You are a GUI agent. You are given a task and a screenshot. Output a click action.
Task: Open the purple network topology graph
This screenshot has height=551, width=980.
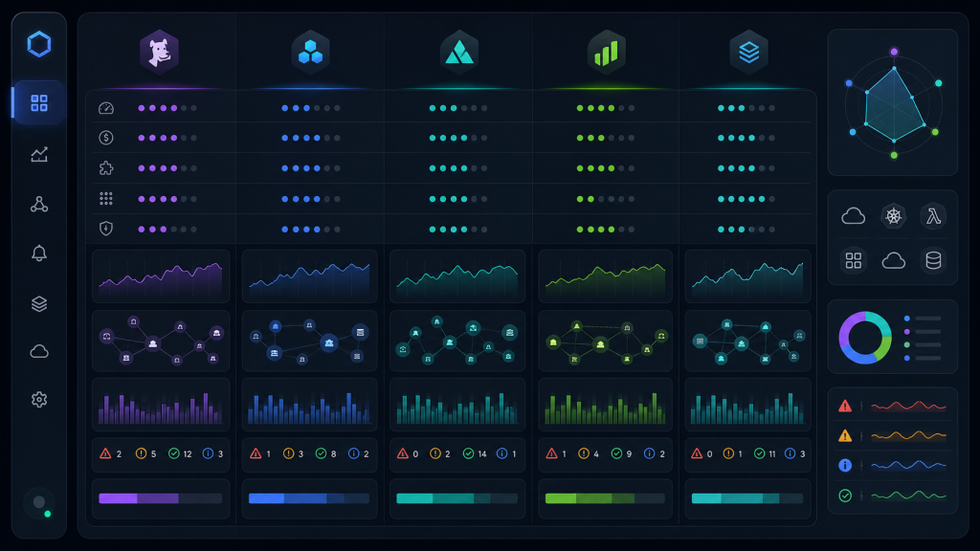(161, 342)
